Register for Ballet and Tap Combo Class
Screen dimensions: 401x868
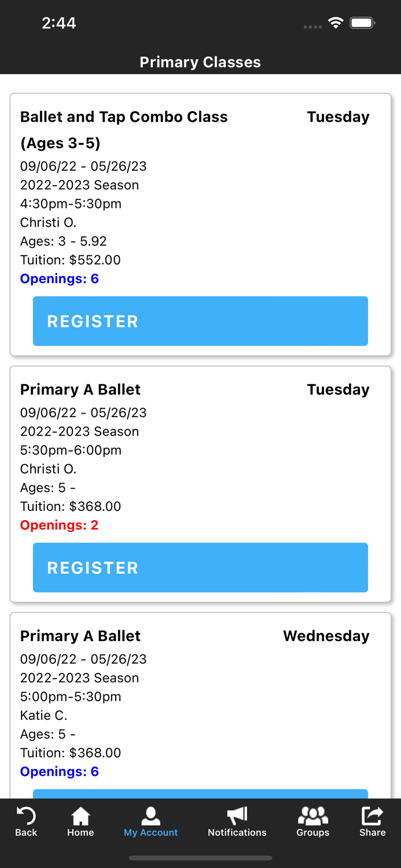point(200,321)
